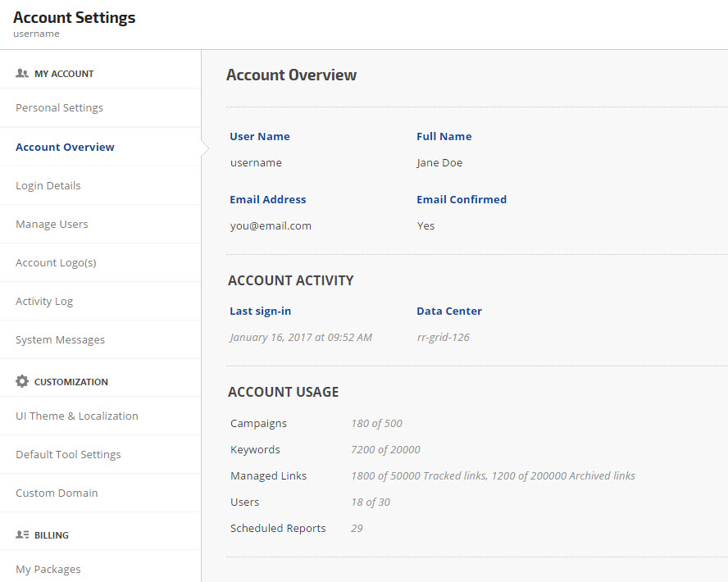Viewport: 728px width, 582px height.
Task: Click the Account Settings page title
Action: tap(75, 17)
